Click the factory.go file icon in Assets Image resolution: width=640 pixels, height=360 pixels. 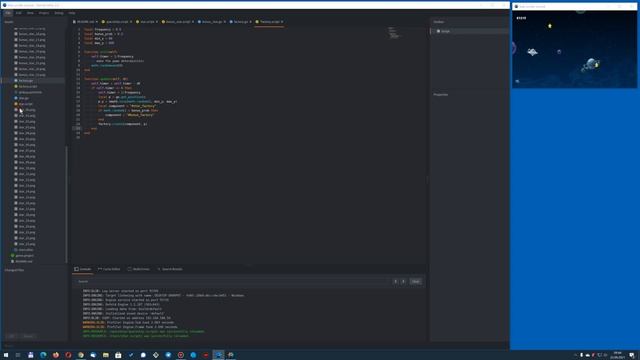coord(16,80)
